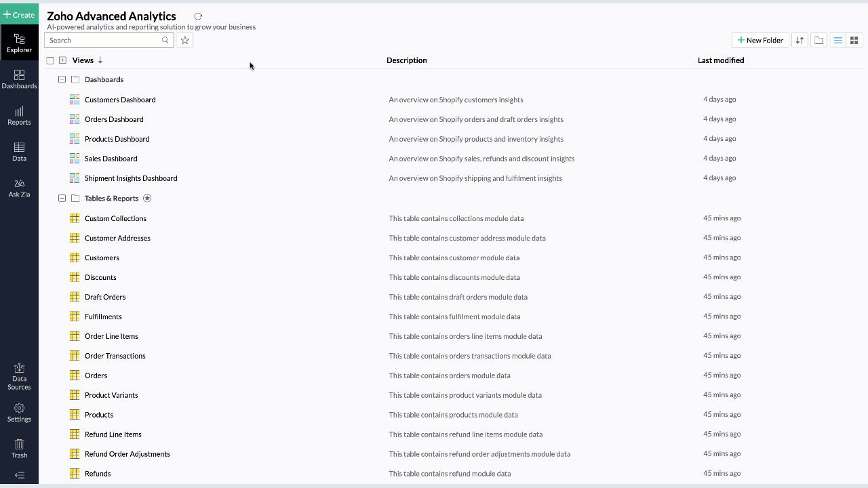Open the Draft Orders table
Viewport: 868px width, 488px height.
(105, 297)
